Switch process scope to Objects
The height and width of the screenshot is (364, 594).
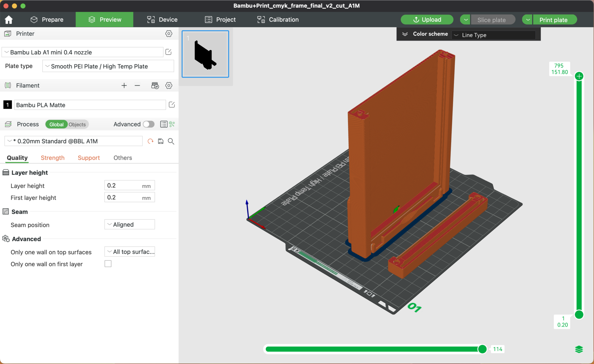pyautogui.click(x=77, y=124)
